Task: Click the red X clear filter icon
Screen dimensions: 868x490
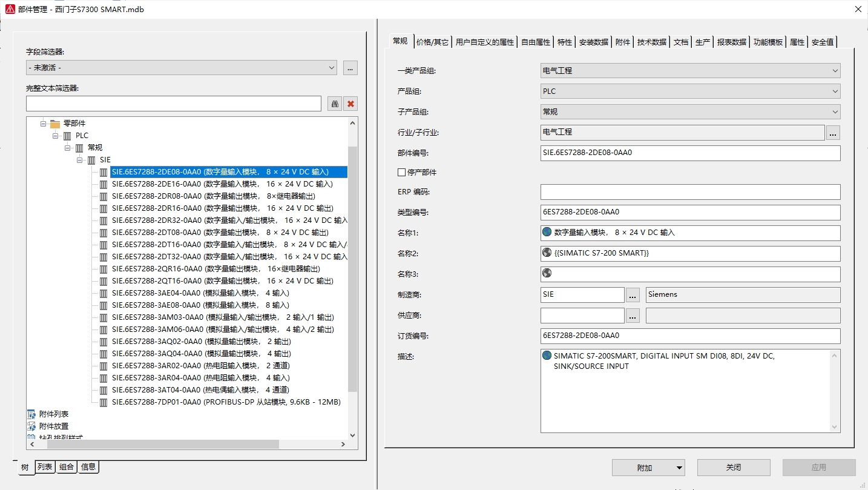Action: 350,104
